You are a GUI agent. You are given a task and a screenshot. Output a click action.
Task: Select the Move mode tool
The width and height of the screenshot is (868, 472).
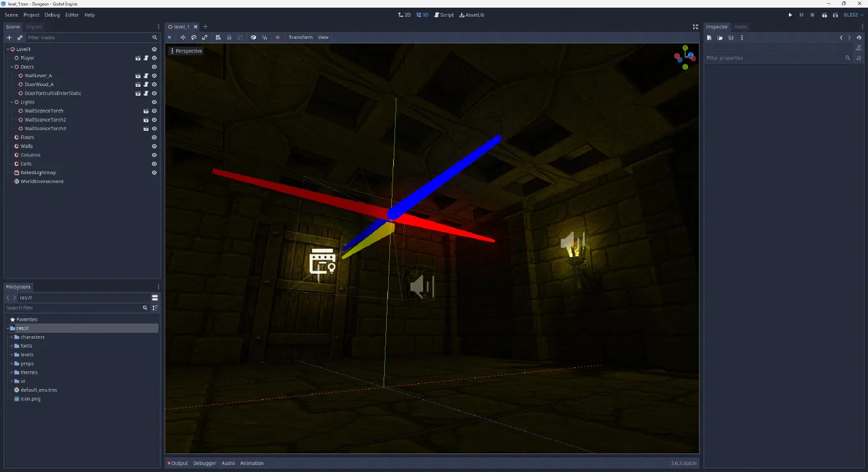(x=183, y=38)
